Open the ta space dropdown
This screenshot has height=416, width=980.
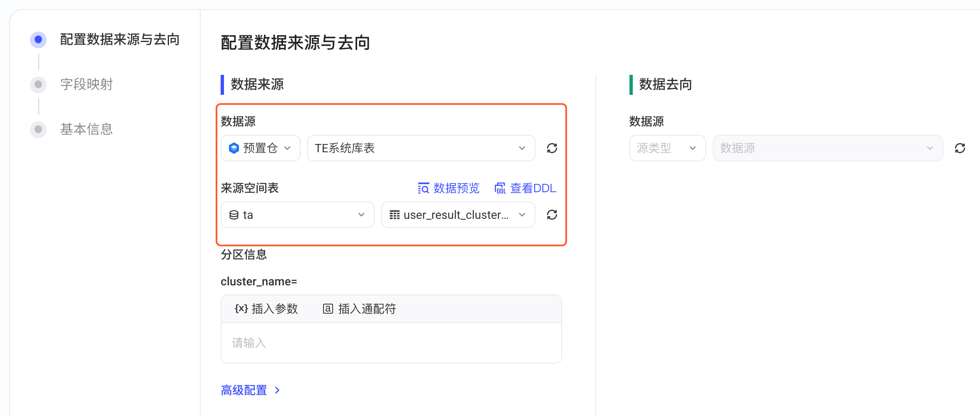coord(297,215)
